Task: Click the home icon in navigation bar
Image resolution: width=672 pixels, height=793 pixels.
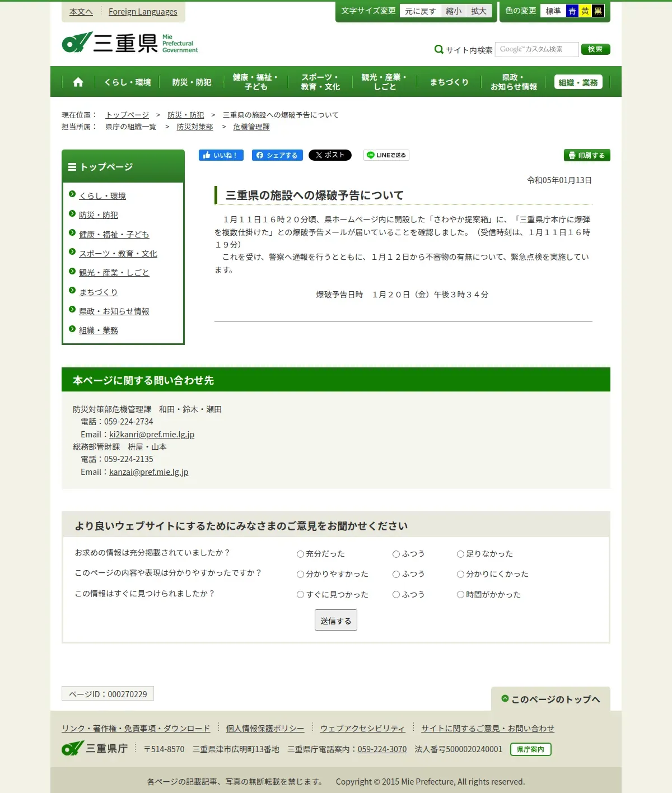Action: coord(78,82)
